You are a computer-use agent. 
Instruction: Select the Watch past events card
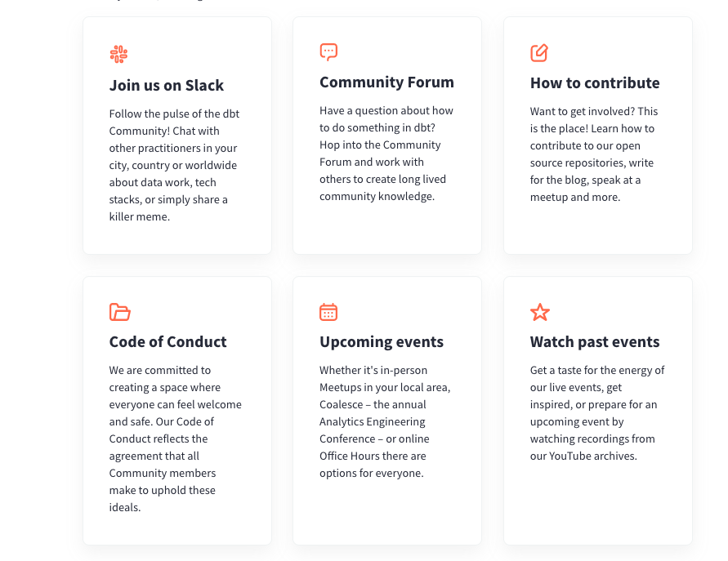tap(597, 410)
